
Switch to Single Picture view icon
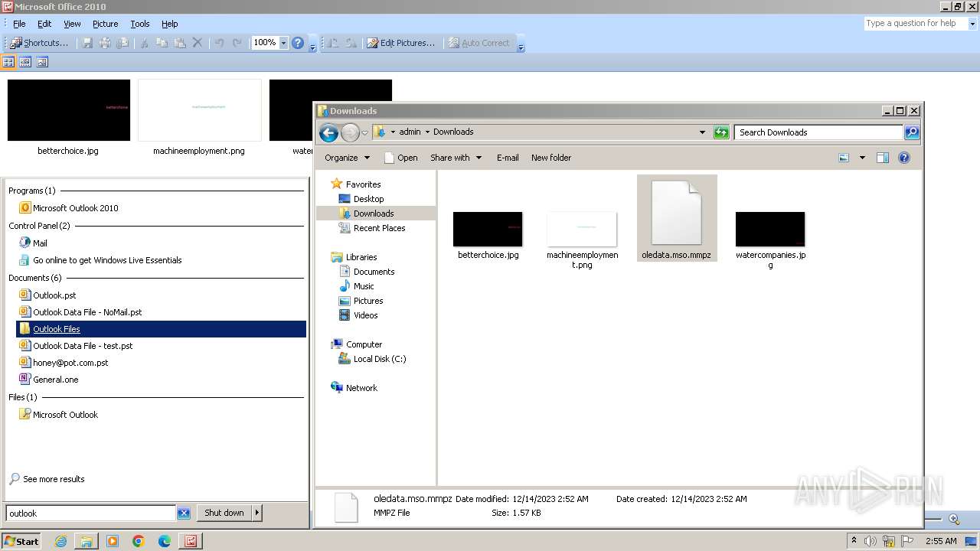pyautogui.click(x=42, y=62)
